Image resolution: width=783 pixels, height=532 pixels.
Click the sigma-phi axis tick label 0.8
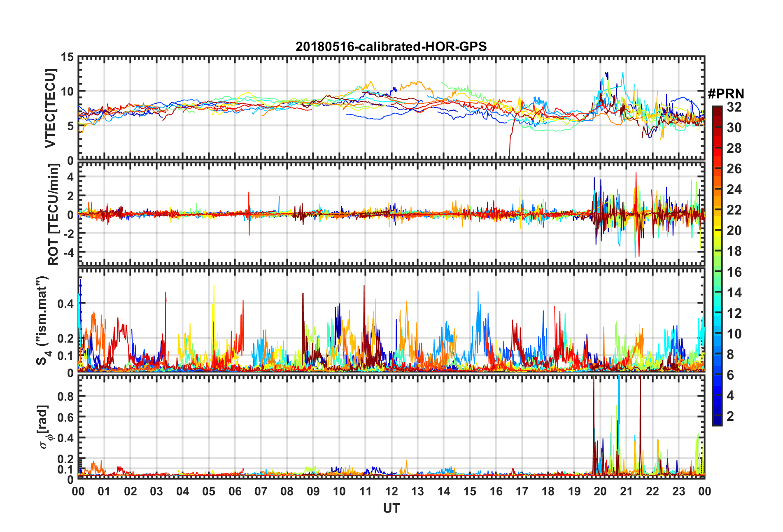click(x=65, y=397)
